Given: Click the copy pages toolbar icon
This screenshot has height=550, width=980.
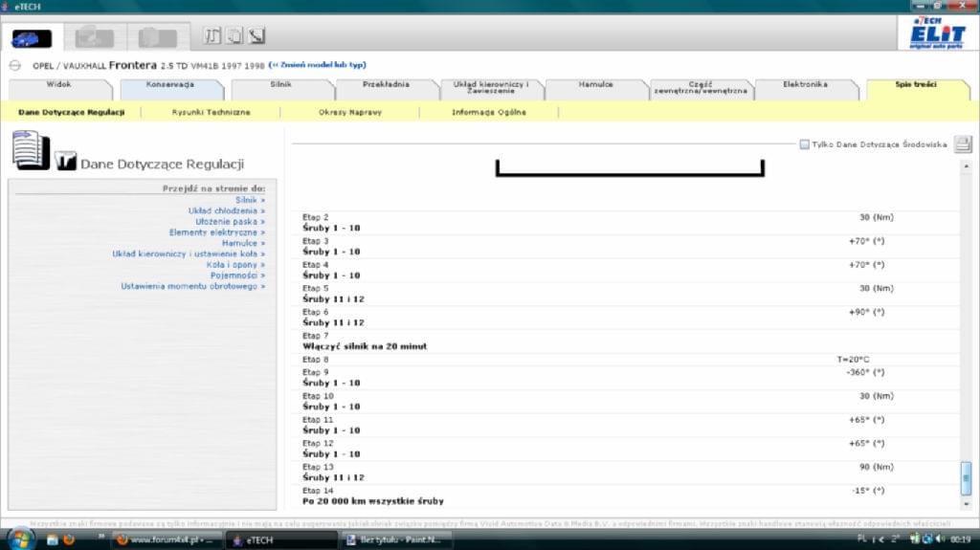Looking at the screenshot, I should point(234,35).
